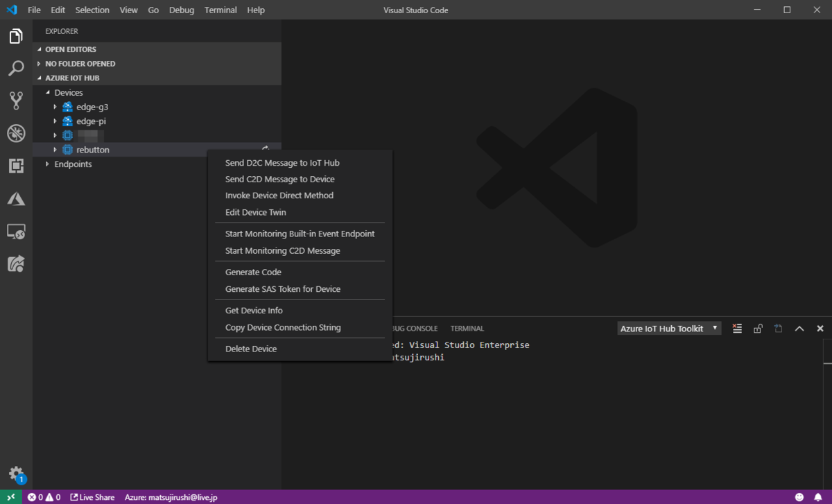Open the Remote Explorer icon
This screenshot has height=504, width=832.
pos(16,232)
